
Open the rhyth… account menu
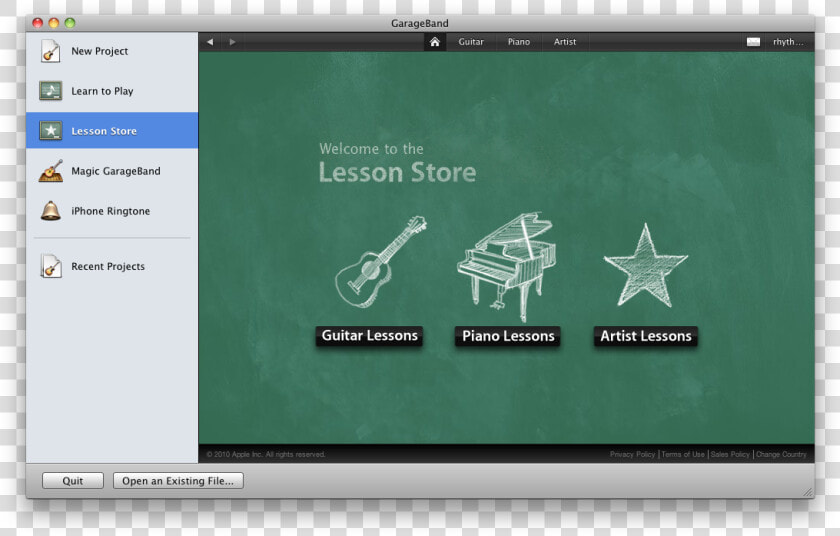(x=788, y=42)
